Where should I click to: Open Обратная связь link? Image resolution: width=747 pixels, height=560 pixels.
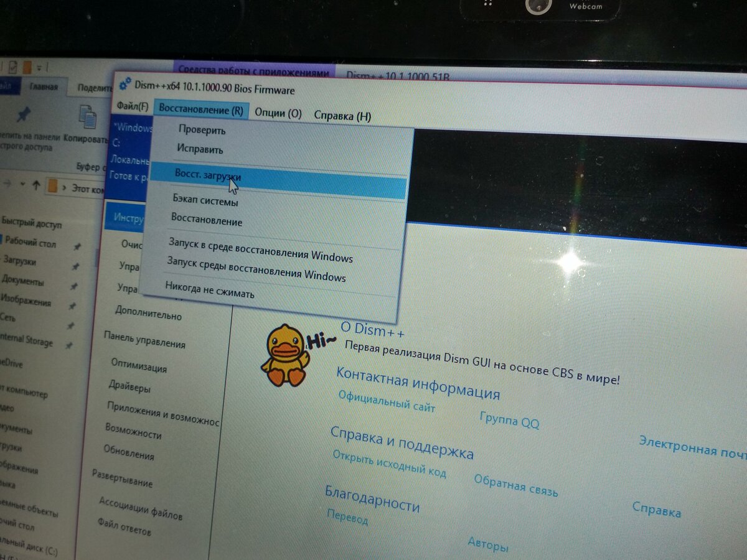pos(515,486)
